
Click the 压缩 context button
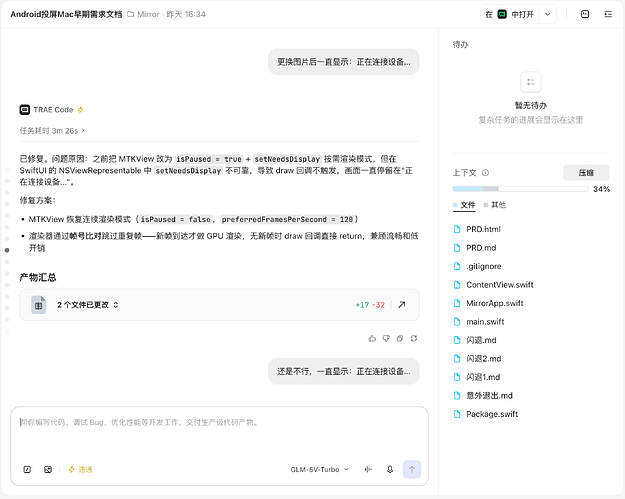586,173
